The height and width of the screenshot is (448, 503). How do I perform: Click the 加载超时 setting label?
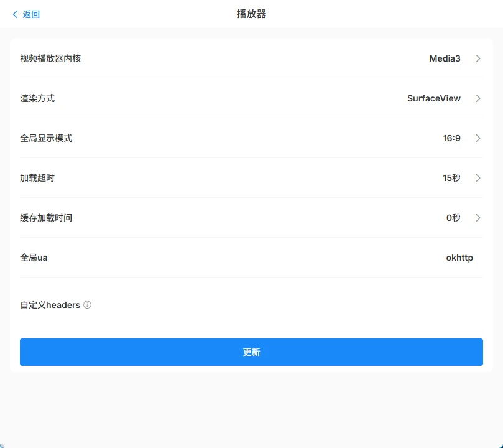[x=37, y=178]
